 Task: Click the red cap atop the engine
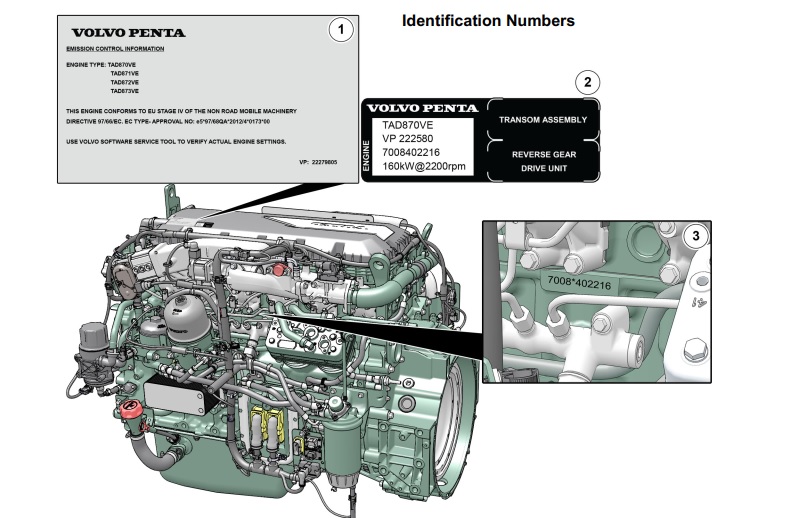pos(278,269)
